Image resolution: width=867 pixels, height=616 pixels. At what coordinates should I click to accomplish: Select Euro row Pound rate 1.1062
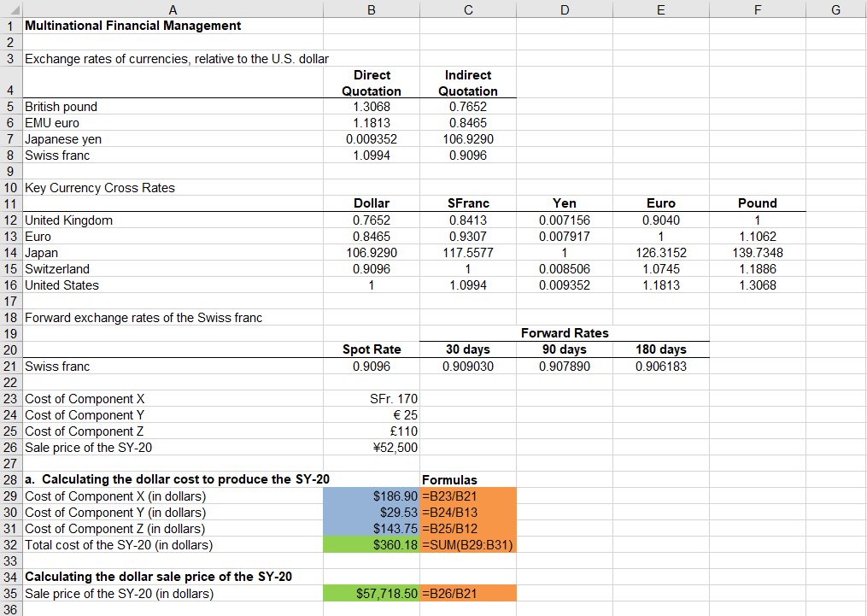(x=758, y=237)
